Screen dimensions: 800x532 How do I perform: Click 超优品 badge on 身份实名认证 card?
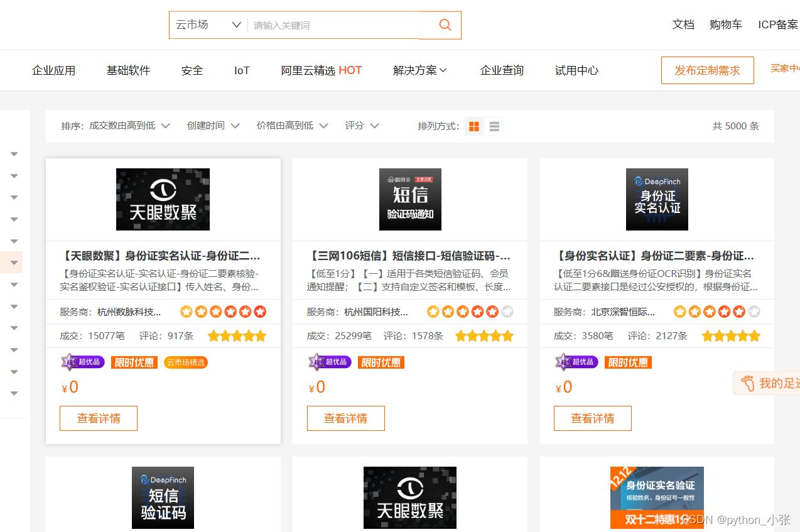tap(576, 362)
